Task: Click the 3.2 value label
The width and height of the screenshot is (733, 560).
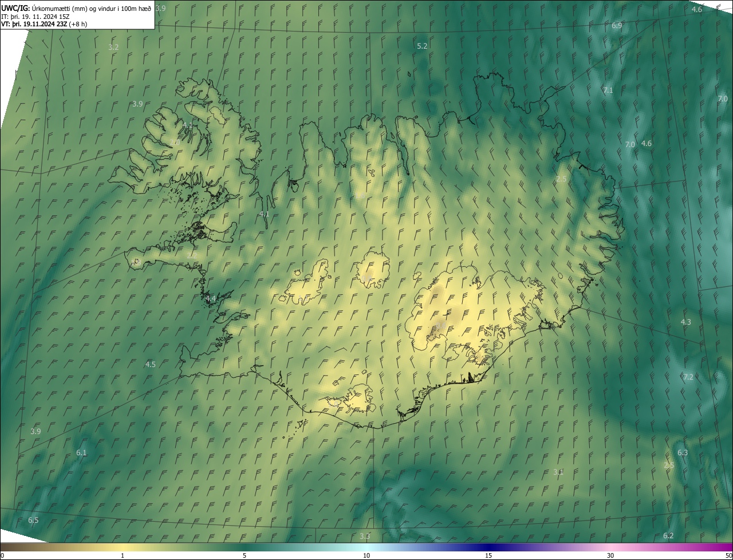Action: click(x=113, y=47)
